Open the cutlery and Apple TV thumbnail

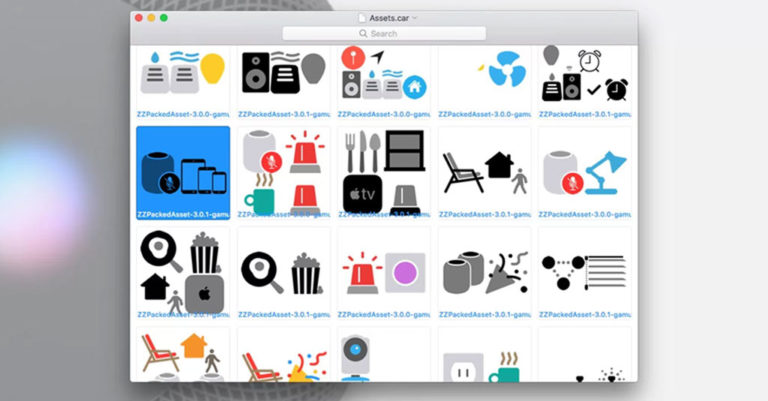(384, 171)
